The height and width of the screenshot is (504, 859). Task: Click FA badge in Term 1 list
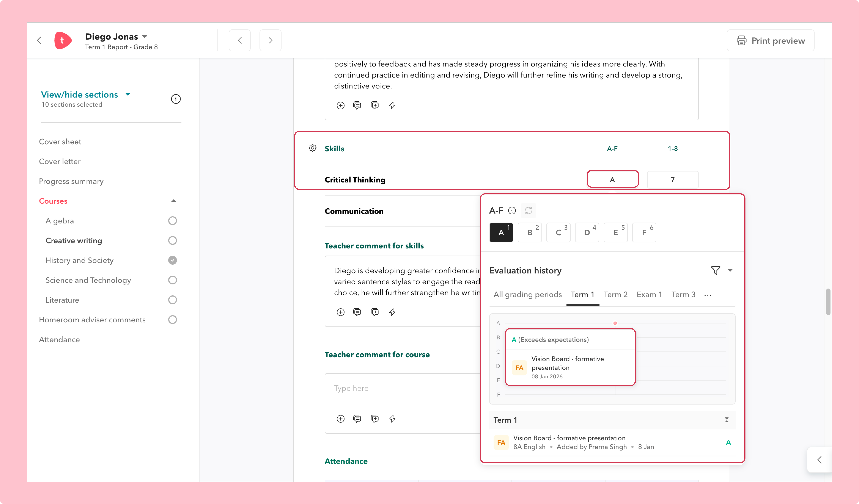pos(501,442)
